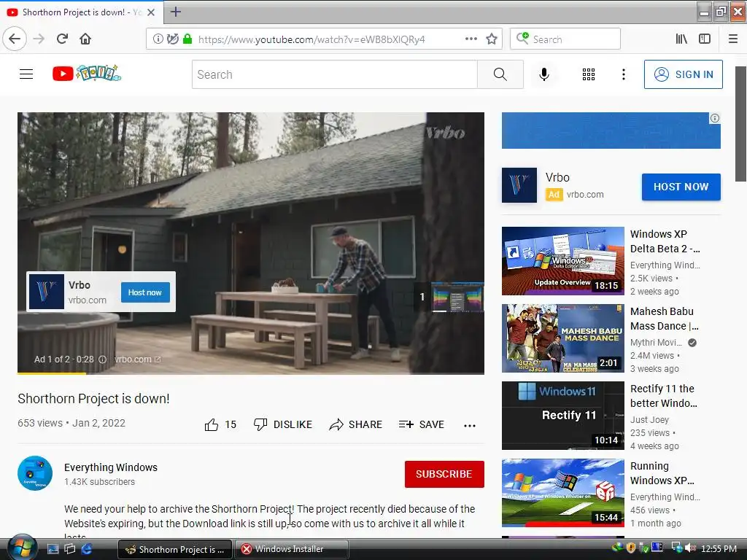747x560 pixels.
Task: SAVE the video to a playlist
Action: [x=421, y=424]
